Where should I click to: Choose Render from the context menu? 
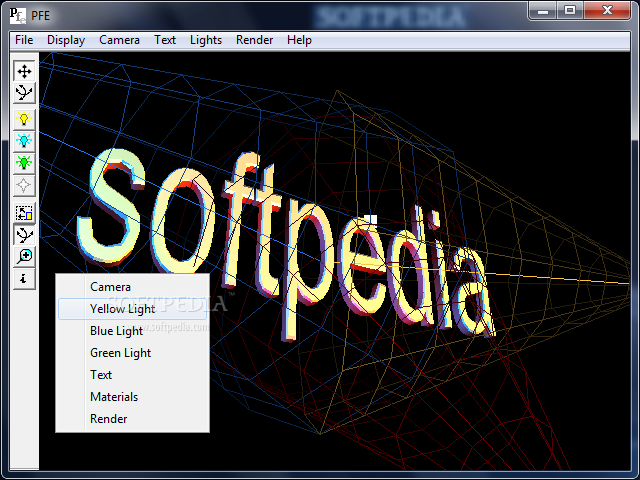point(133,419)
